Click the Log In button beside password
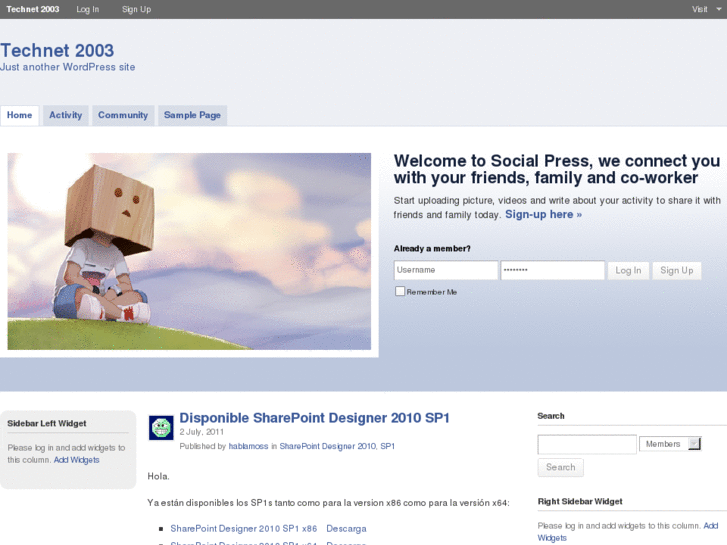Viewport: 727px width, 545px height. click(628, 270)
